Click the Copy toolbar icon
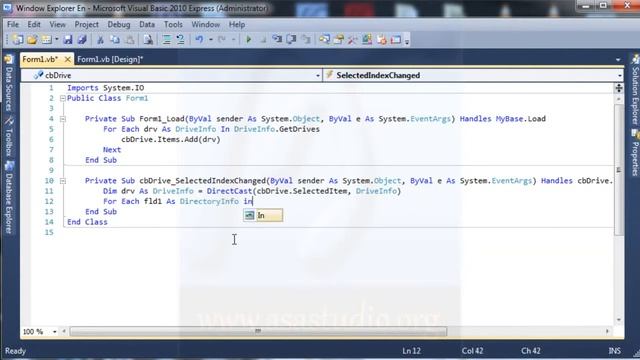640x360 pixels. point(115,40)
